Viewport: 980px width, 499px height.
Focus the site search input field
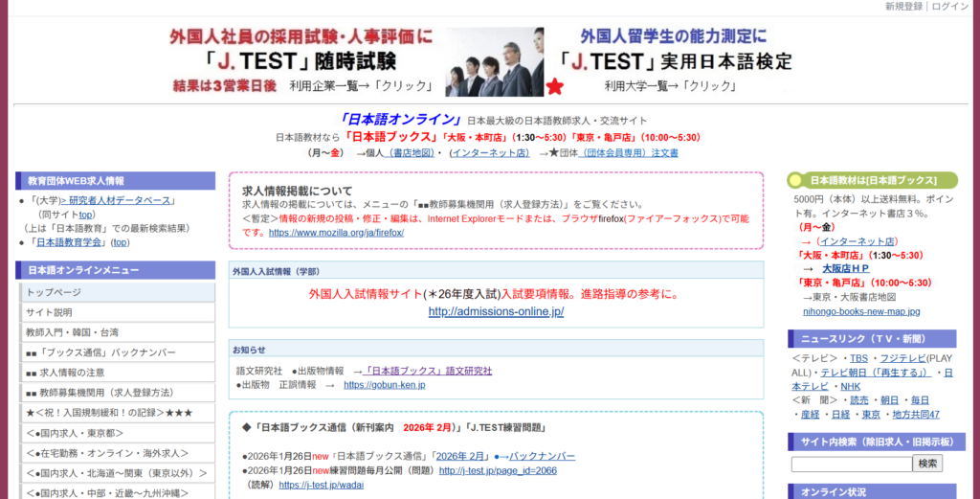851,464
